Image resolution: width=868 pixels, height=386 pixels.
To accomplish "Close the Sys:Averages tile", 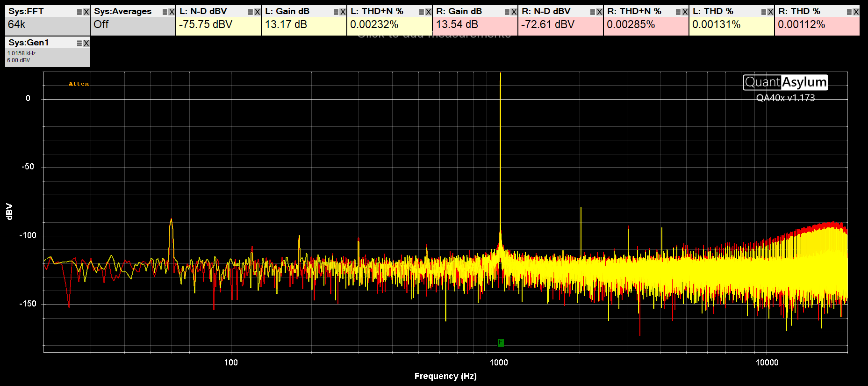I will [172, 12].
